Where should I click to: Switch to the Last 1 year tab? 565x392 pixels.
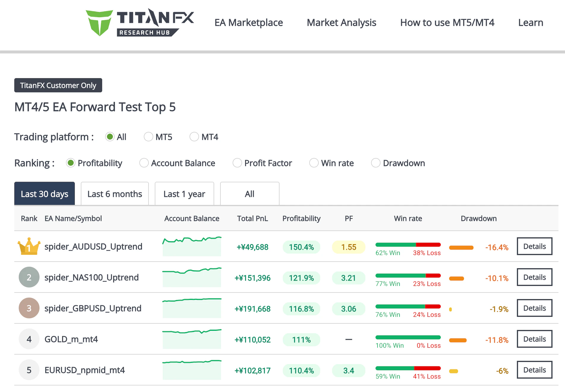click(x=184, y=194)
